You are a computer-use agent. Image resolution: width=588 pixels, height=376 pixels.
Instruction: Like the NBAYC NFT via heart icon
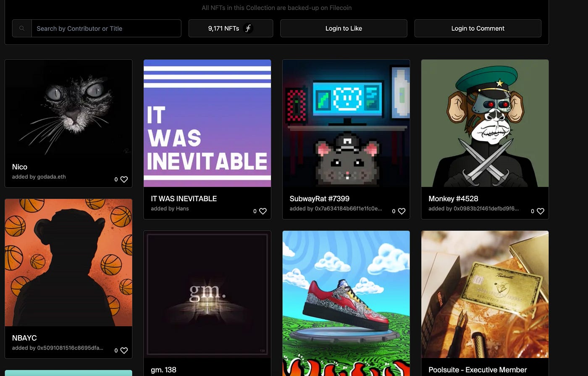124,350
